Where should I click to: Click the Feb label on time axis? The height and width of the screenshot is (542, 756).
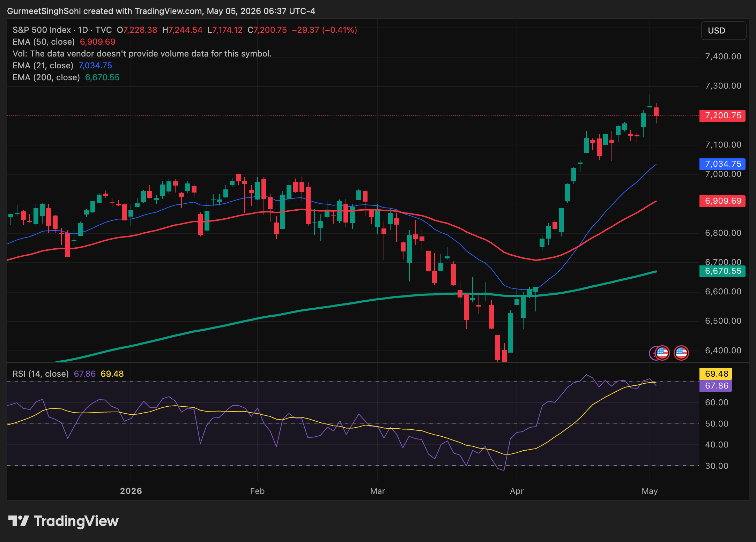[x=257, y=491]
